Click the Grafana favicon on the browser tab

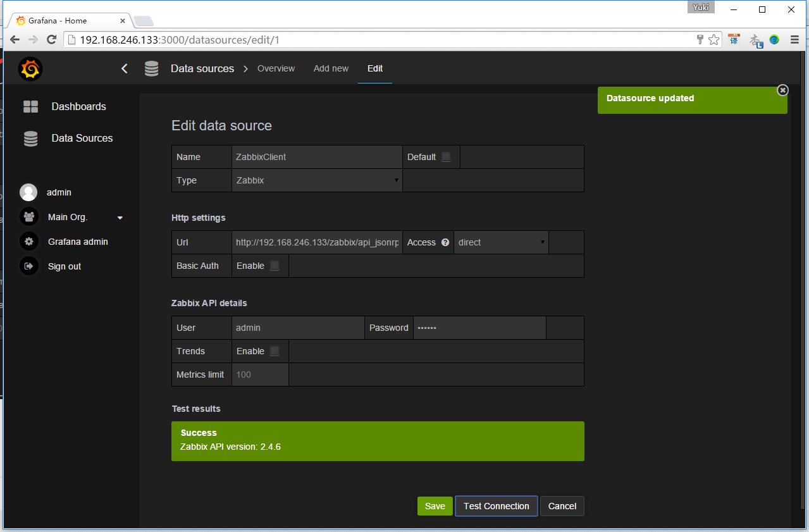click(x=21, y=20)
